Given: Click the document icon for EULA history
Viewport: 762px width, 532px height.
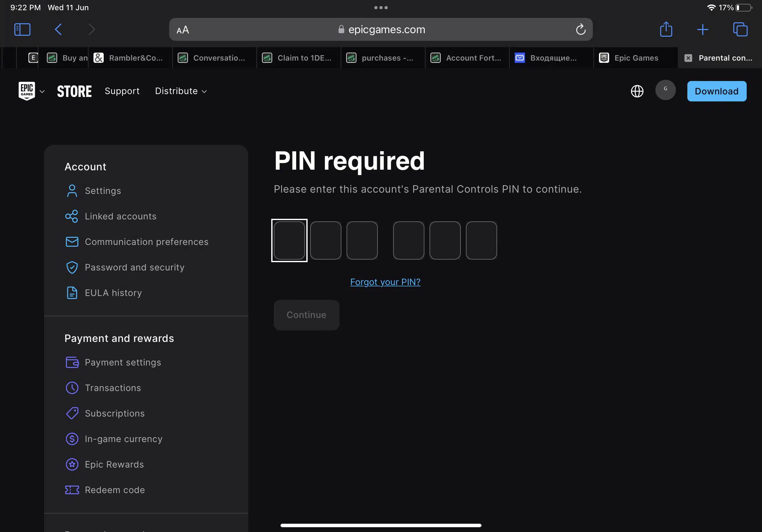Looking at the screenshot, I should click(72, 293).
